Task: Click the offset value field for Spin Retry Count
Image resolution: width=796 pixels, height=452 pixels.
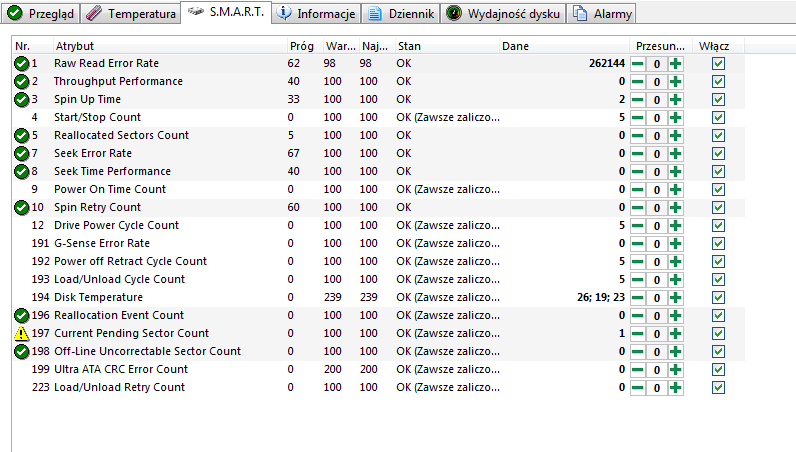Action: click(656, 208)
